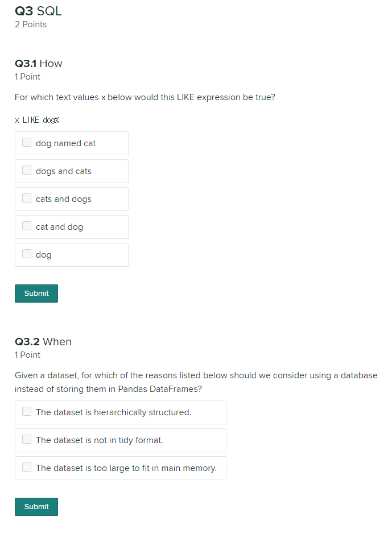Check the 'cat and dog' option

coord(26,225)
